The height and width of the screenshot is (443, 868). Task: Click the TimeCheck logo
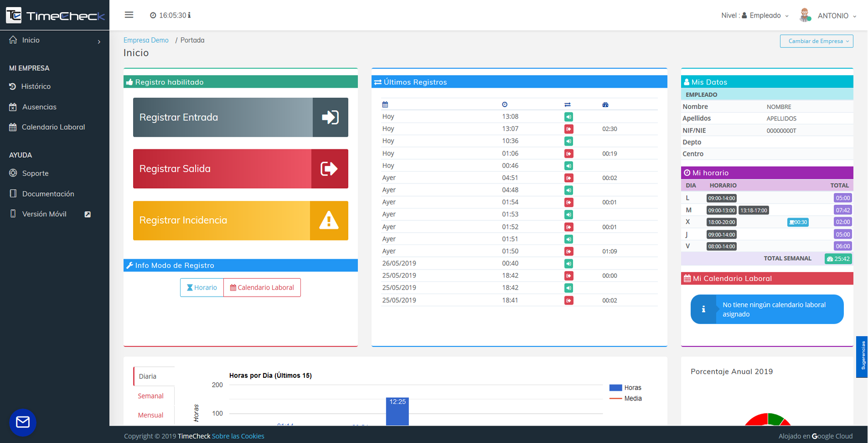pos(55,16)
